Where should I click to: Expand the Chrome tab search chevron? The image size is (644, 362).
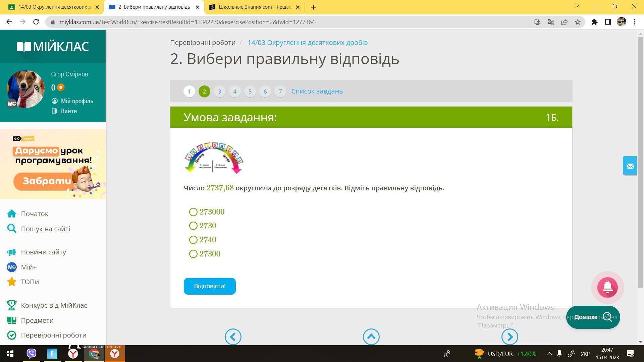(x=577, y=6)
